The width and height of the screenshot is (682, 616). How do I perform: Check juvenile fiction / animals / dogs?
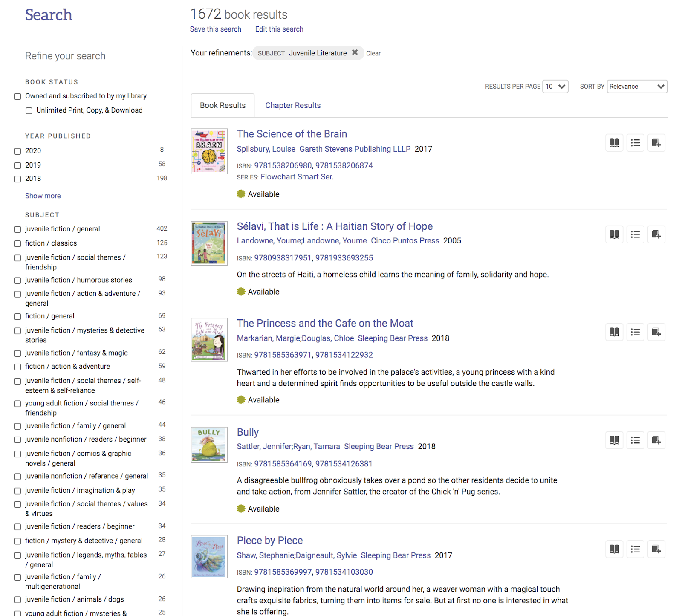(x=18, y=600)
